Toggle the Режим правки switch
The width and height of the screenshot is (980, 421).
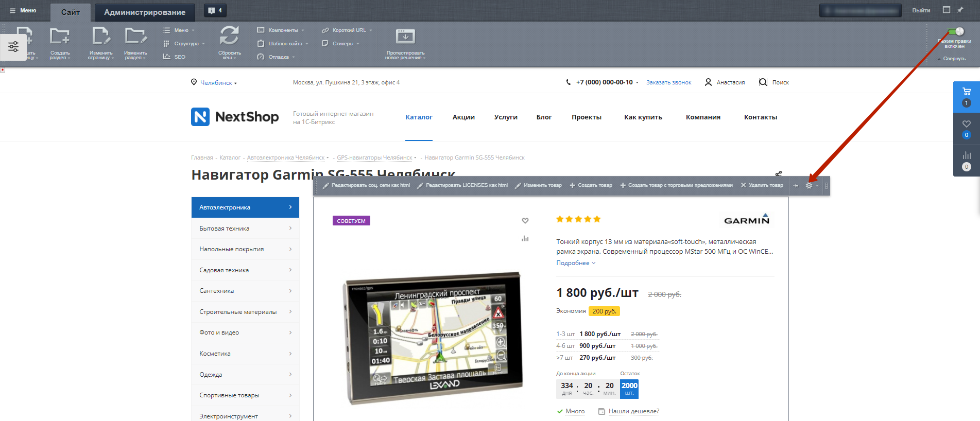tap(956, 31)
